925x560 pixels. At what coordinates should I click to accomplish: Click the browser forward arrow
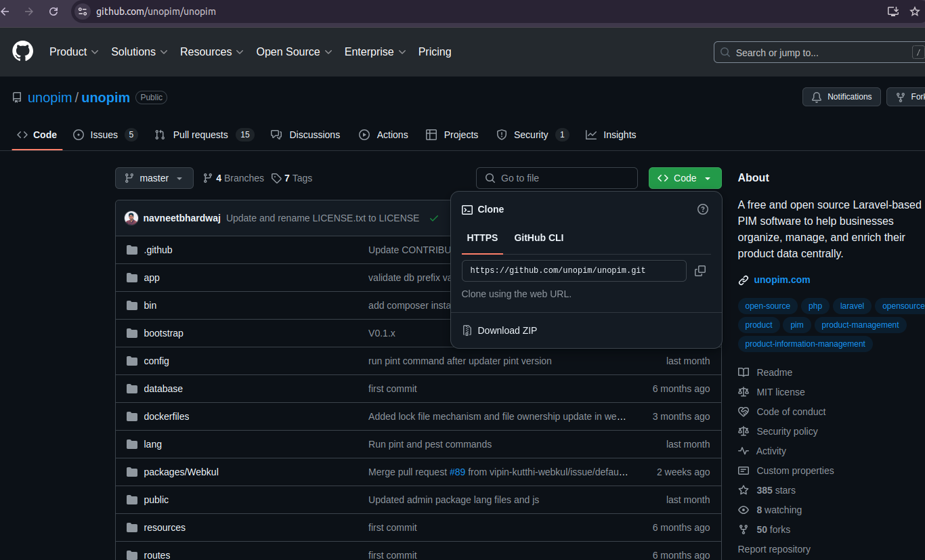click(28, 12)
